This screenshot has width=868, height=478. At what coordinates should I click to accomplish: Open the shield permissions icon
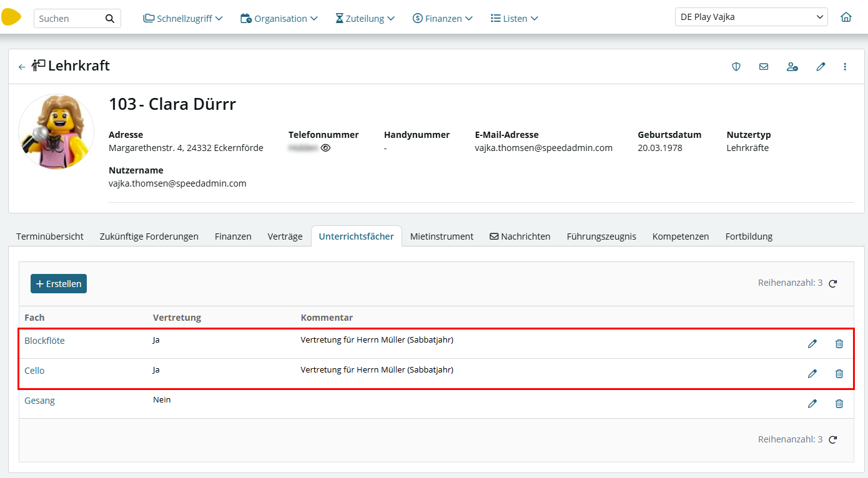736,67
